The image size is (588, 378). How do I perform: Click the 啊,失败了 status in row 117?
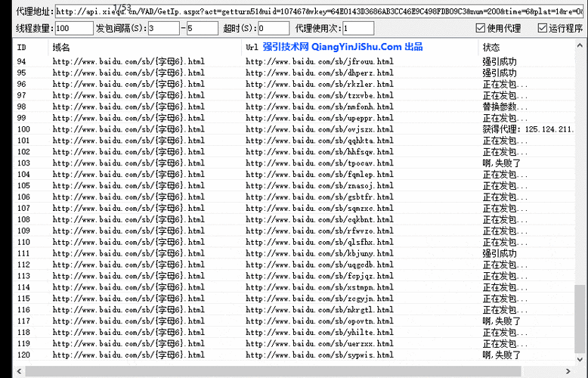click(501, 321)
